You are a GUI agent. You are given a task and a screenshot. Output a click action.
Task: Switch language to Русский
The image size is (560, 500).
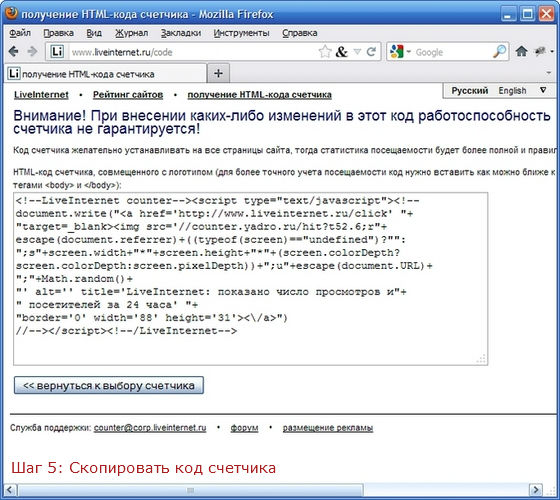[470, 91]
